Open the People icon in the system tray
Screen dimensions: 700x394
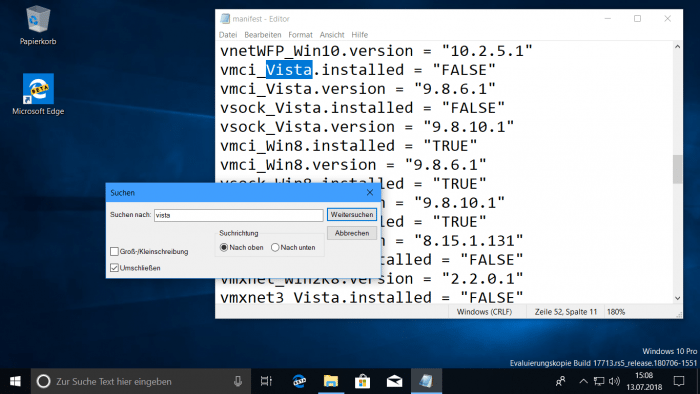560,382
